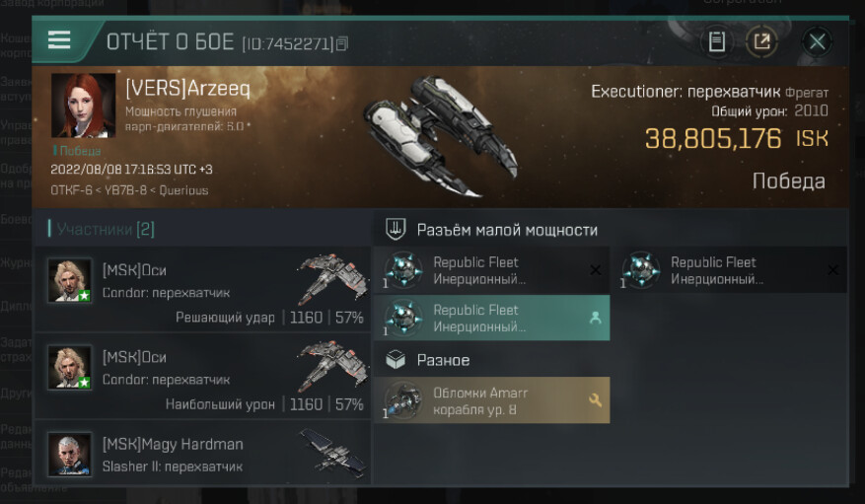The height and width of the screenshot is (504, 865).
Task: Close the battle report window
Action: point(817,41)
